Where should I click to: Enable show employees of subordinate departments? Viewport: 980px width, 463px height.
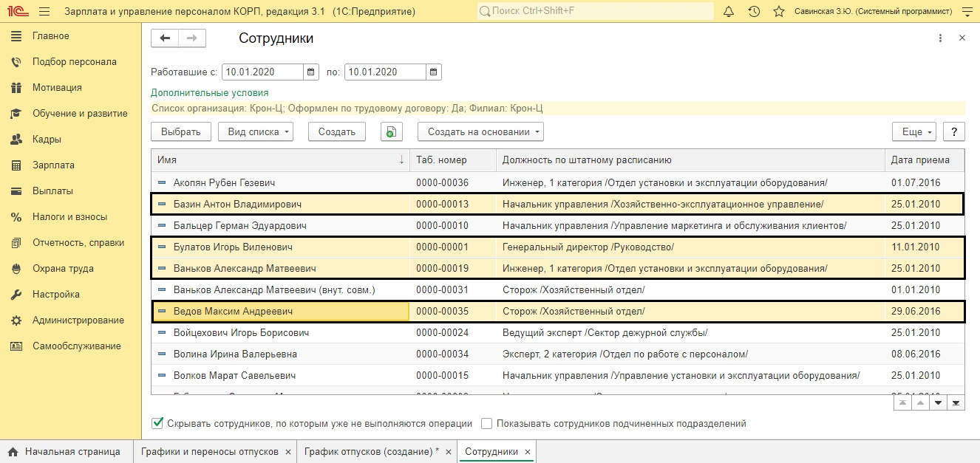tap(486, 424)
